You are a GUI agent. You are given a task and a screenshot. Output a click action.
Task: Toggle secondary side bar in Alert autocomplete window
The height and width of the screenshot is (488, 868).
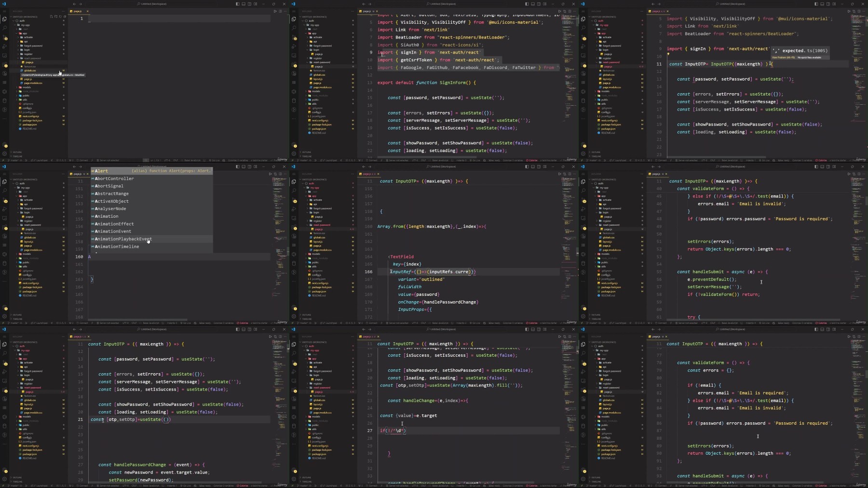[x=249, y=167]
